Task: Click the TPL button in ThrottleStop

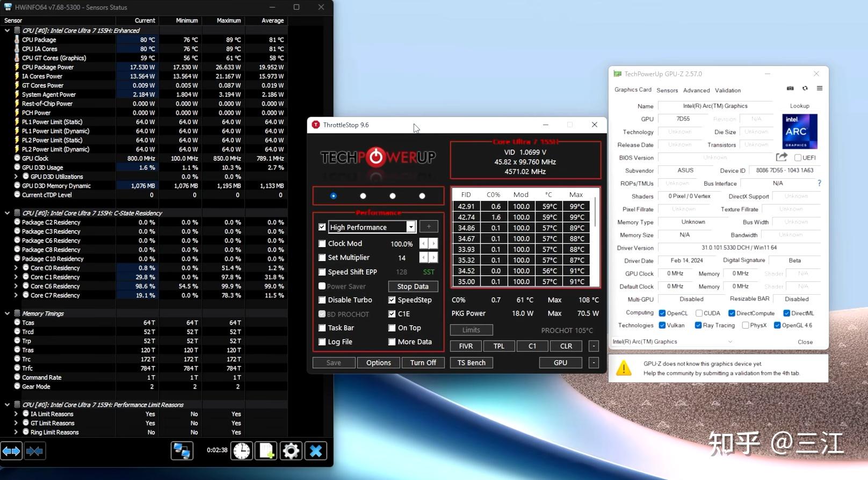Action: pyautogui.click(x=499, y=346)
